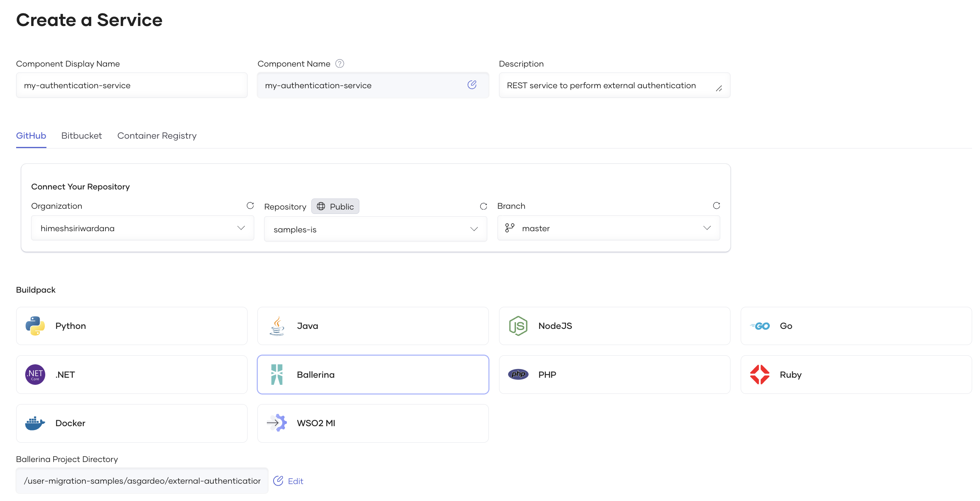Click the PHP oval logo icon
This screenshot has height=501, width=980.
[518, 374]
